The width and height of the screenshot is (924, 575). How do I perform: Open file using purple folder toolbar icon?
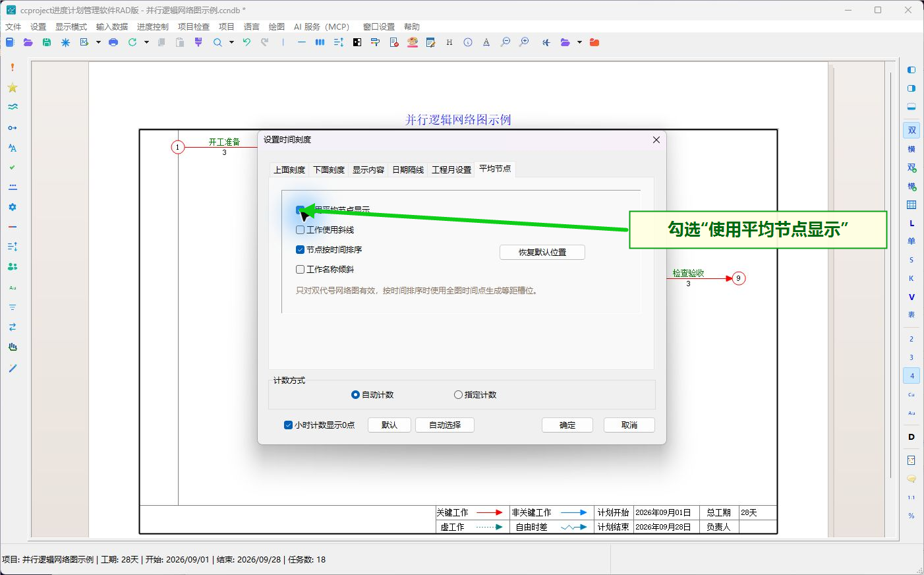[x=28, y=42]
